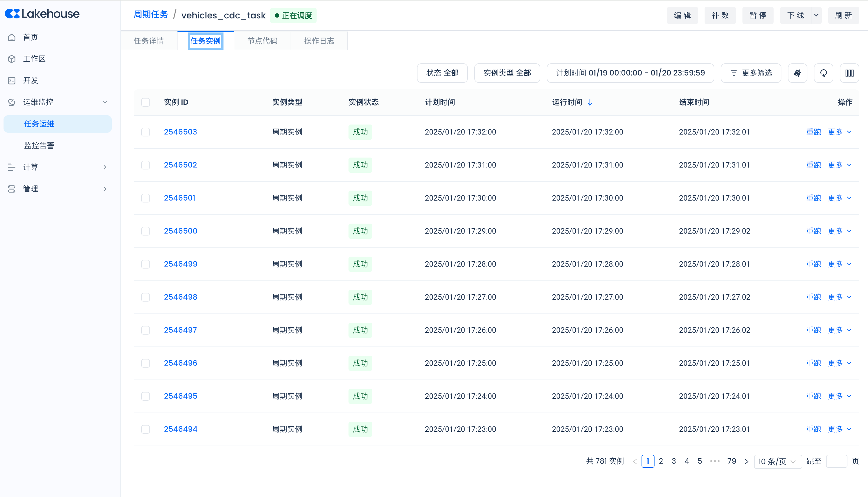Click the table reload circular-arrow icon
Image resolution: width=868 pixels, height=497 pixels.
point(823,73)
